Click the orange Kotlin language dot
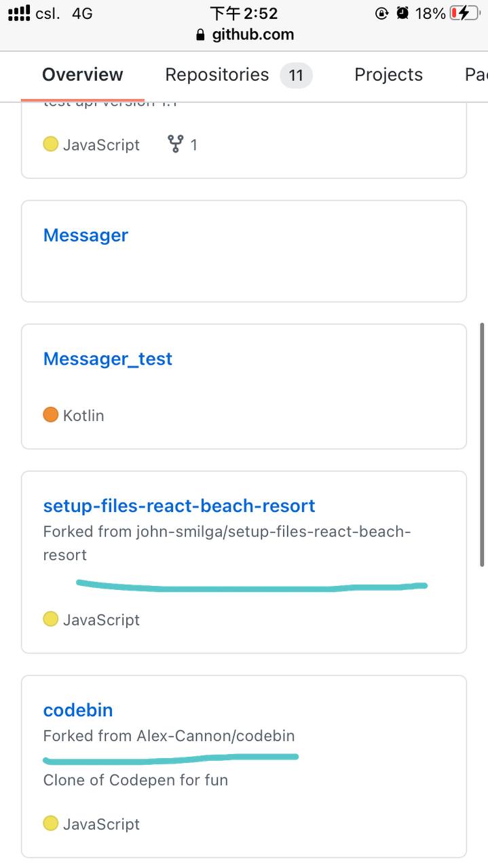This screenshot has width=488, height=868. pyautogui.click(x=51, y=414)
